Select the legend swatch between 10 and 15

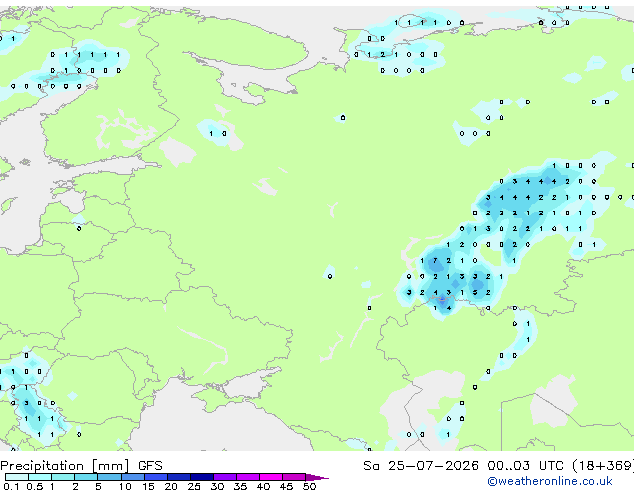click(133, 477)
